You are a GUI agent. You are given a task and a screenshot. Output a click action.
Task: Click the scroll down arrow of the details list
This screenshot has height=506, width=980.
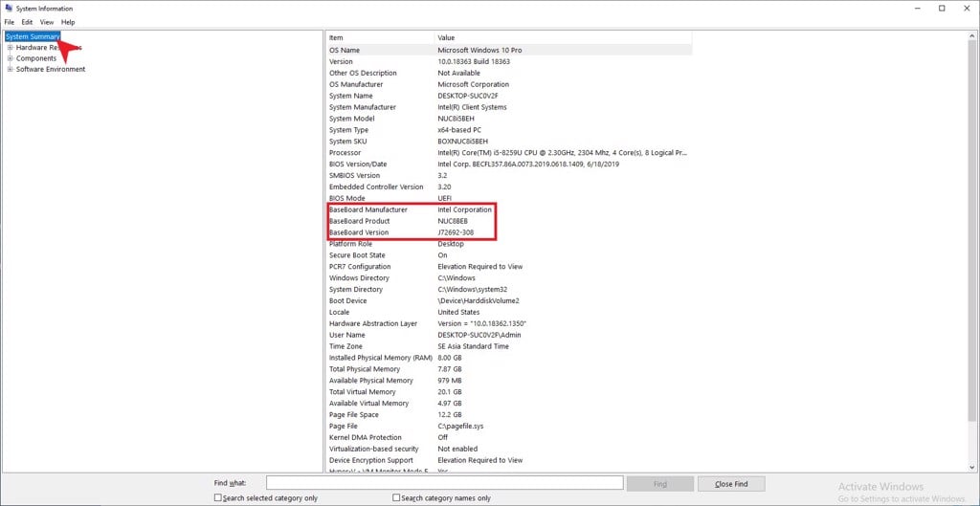tap(971, 467)
